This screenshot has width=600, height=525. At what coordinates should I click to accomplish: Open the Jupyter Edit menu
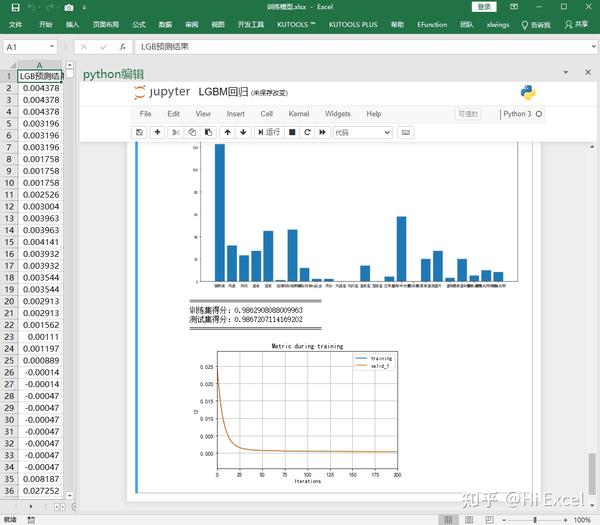point(173,114)
